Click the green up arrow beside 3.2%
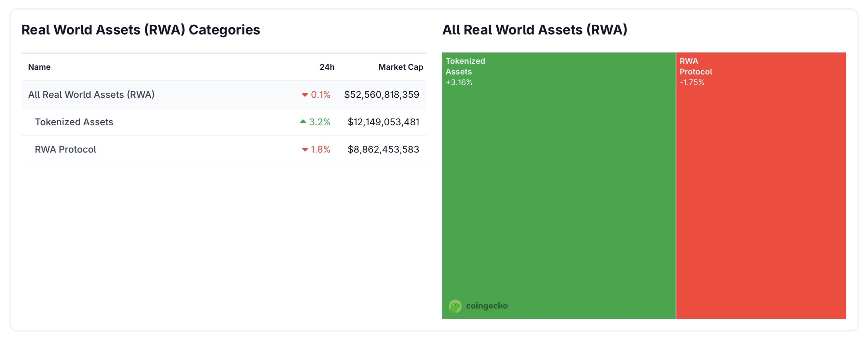Image resolution: width=868 pixels, height=337 pixels. (303, 122)
